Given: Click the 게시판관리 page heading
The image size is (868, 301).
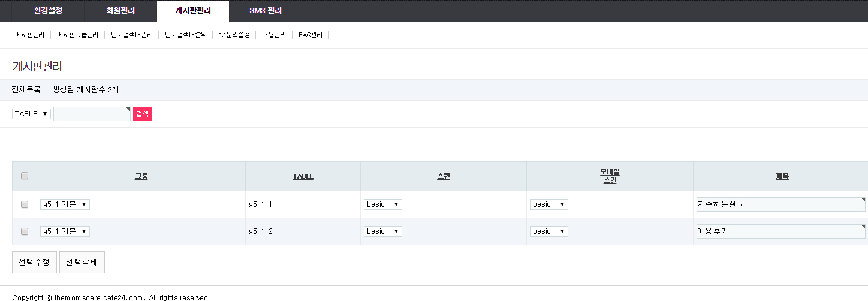Looking at the screenshot, I should [37, 66].
